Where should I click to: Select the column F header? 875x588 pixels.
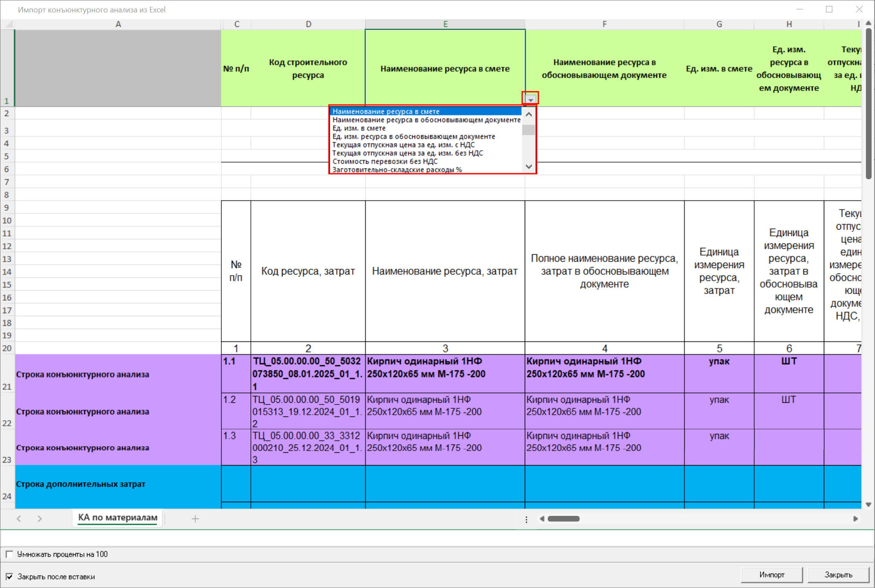[x=604, y=24]
